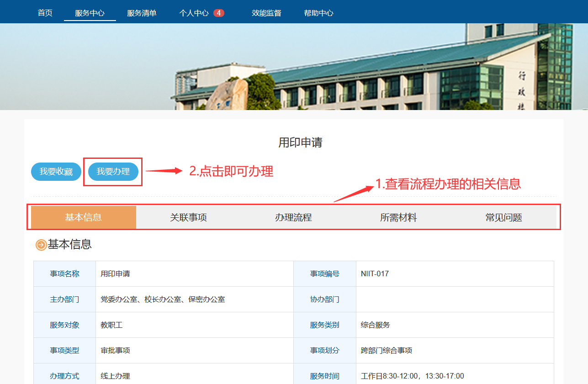Open 个人中心 from top navigation
The height and width of the screenshot is (384, 588).
(x=194, y=13)
